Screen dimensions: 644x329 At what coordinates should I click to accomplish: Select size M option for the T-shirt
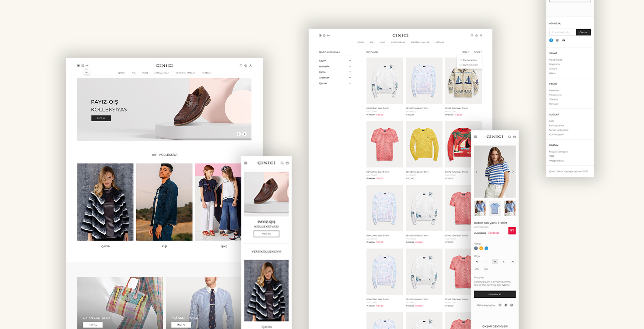[x=495, y=262]
